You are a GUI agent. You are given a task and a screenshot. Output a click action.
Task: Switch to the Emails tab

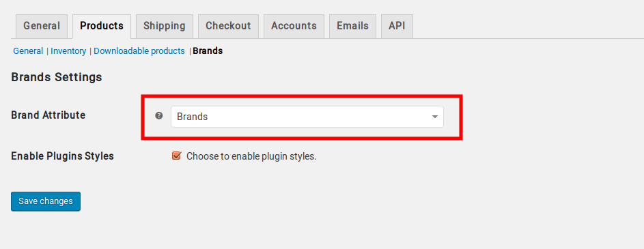click(x=353, y=26)
